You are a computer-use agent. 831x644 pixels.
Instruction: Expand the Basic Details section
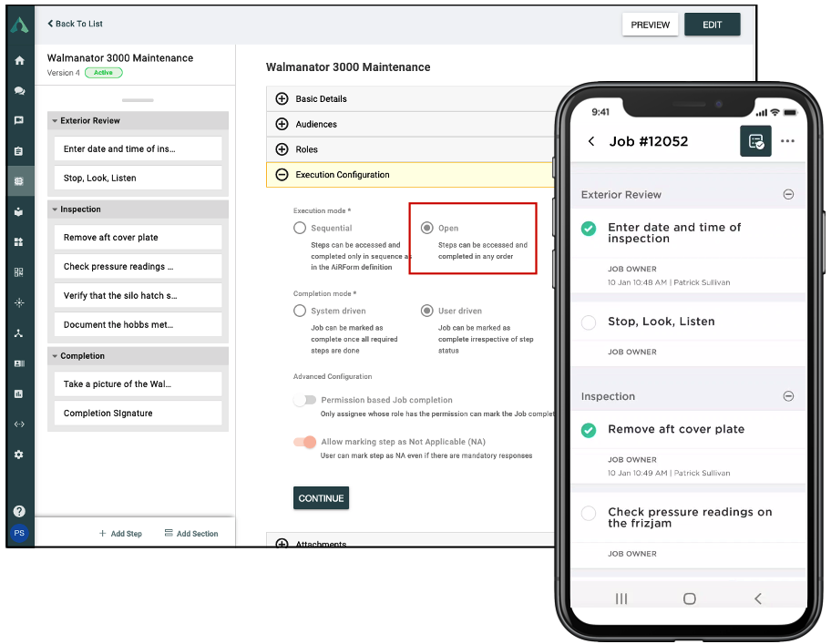282,98
